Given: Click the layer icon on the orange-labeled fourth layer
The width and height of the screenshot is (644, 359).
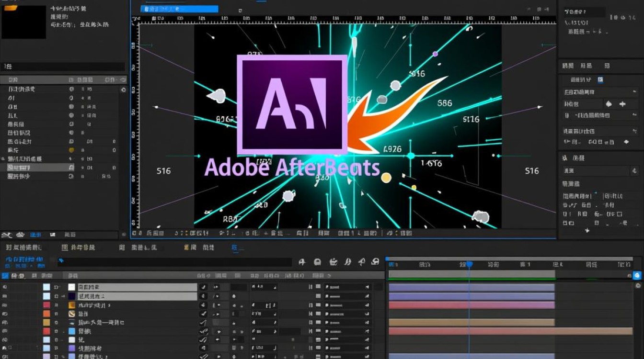Looking at the screenshot, I should click(x=71, y=314).
